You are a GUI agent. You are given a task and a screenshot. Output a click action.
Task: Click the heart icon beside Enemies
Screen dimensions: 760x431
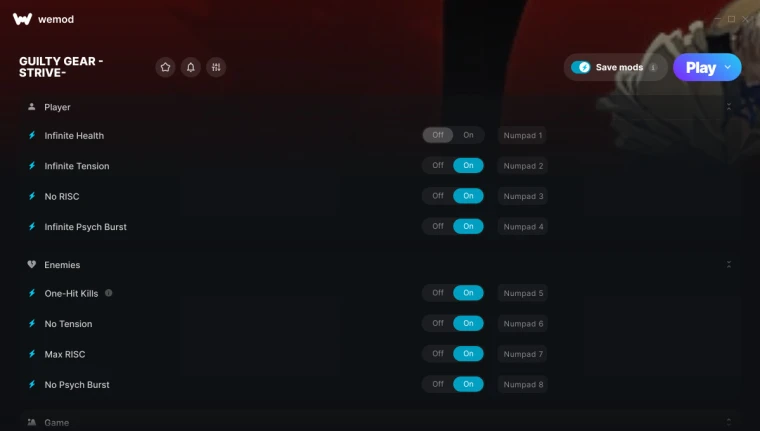tap(32, 264)
